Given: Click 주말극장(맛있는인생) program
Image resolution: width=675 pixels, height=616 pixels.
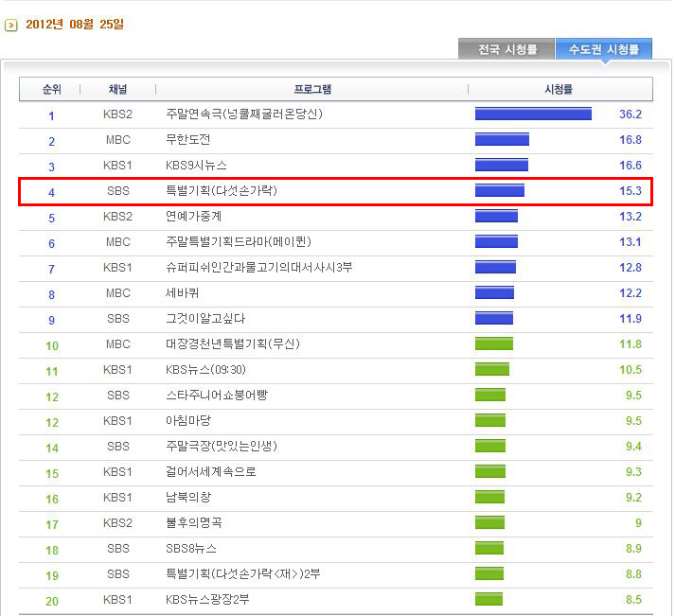Looking at the screenshot, I should coord(222,446).
